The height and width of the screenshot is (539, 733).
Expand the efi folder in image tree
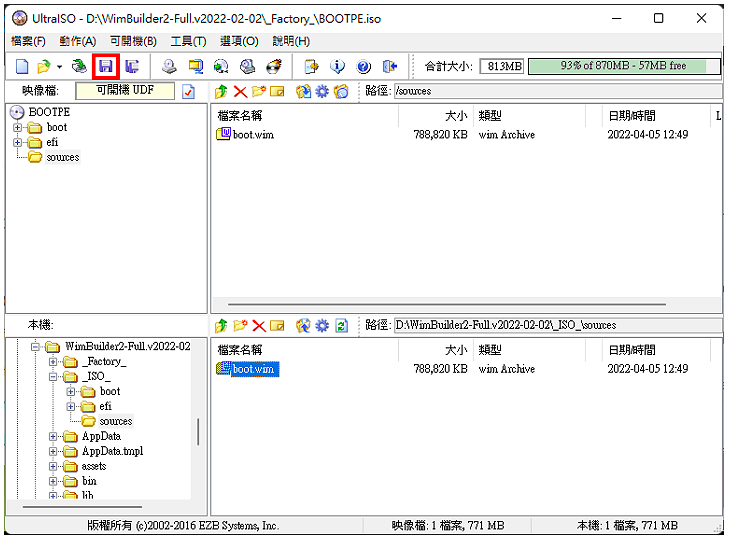tap(17, 142)
